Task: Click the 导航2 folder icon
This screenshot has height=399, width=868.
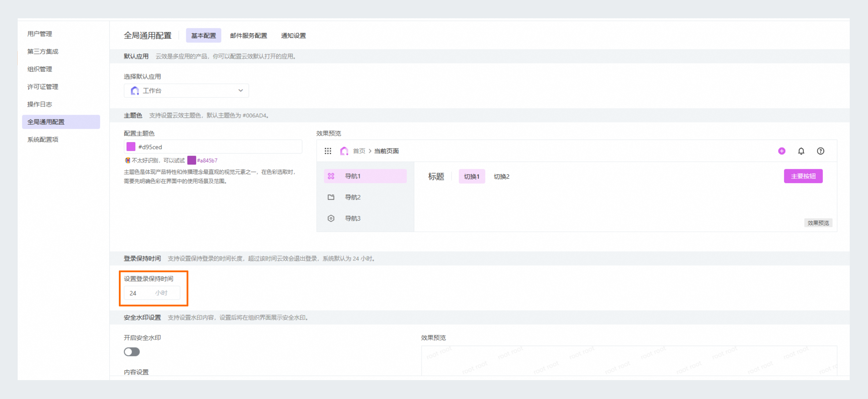Action: pyautogui.click(x=331, y=197)
